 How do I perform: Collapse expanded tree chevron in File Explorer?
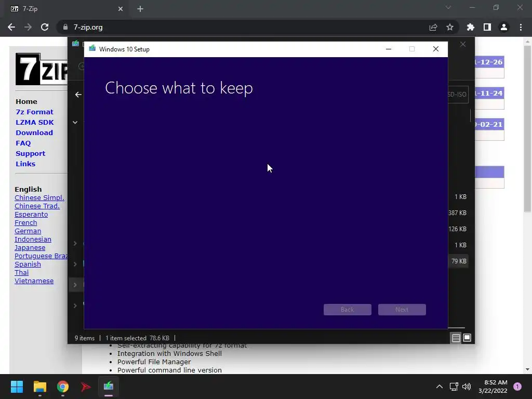(x=75, y=123)
